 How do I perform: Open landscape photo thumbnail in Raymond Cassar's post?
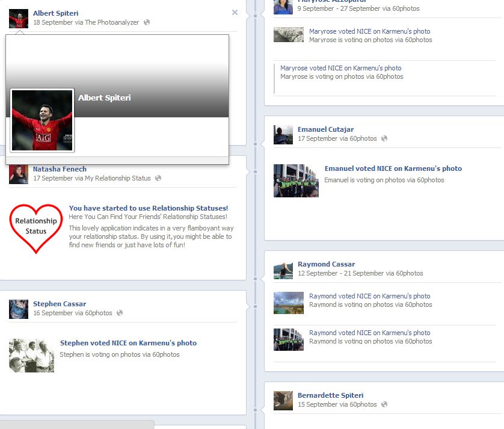pyautogui.click(x=289, y=303)
